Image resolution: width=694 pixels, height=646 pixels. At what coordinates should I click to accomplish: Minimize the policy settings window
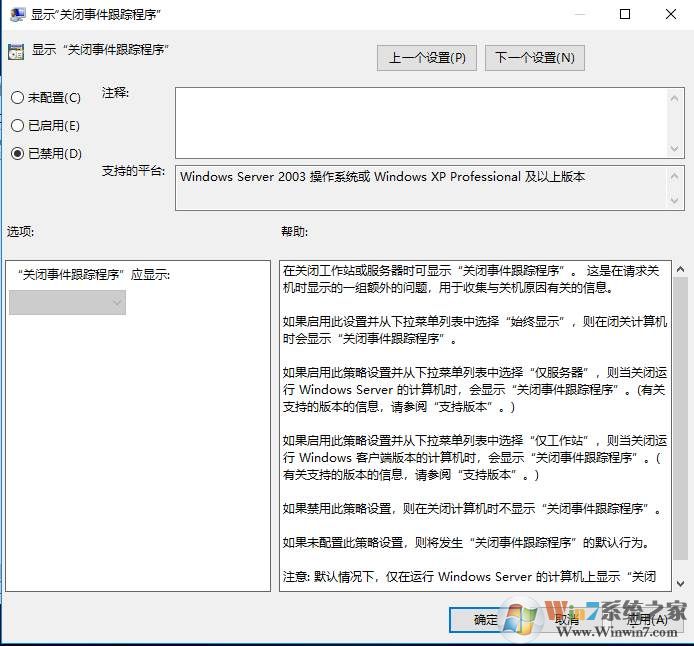pos(581,14)
